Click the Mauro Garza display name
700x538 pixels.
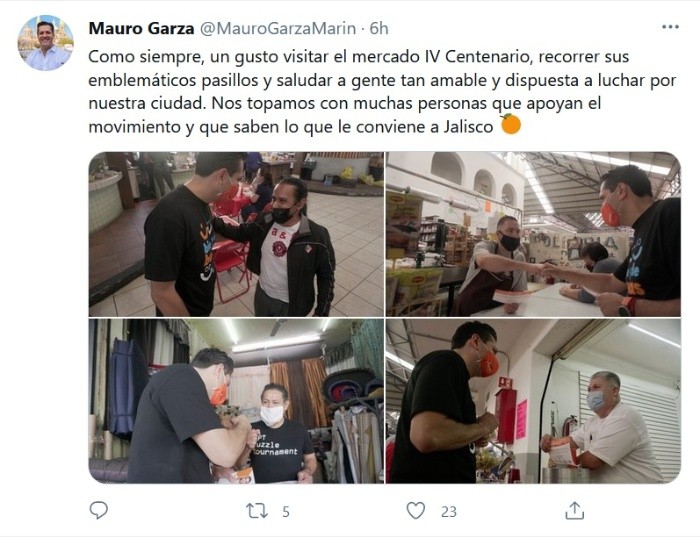tap(141, 29)
